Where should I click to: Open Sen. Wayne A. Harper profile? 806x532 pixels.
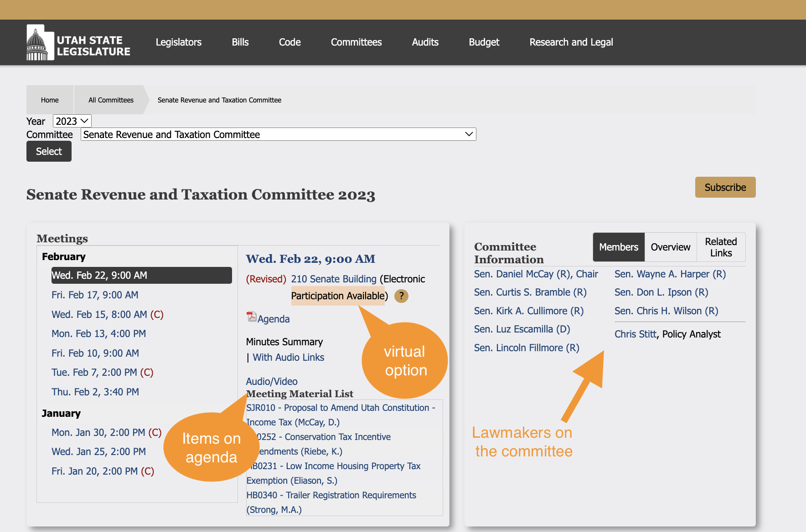[670, 274]
